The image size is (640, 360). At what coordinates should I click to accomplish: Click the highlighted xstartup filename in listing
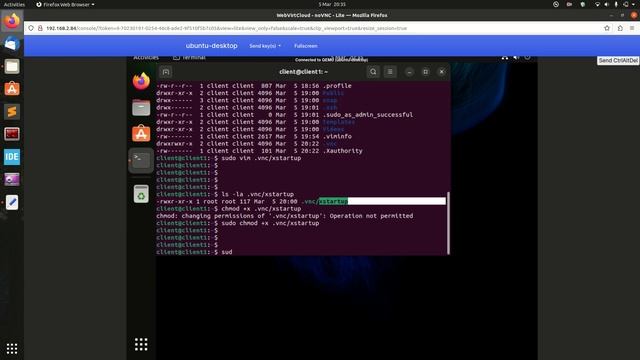pyautogui.click(x=333, y=201)
